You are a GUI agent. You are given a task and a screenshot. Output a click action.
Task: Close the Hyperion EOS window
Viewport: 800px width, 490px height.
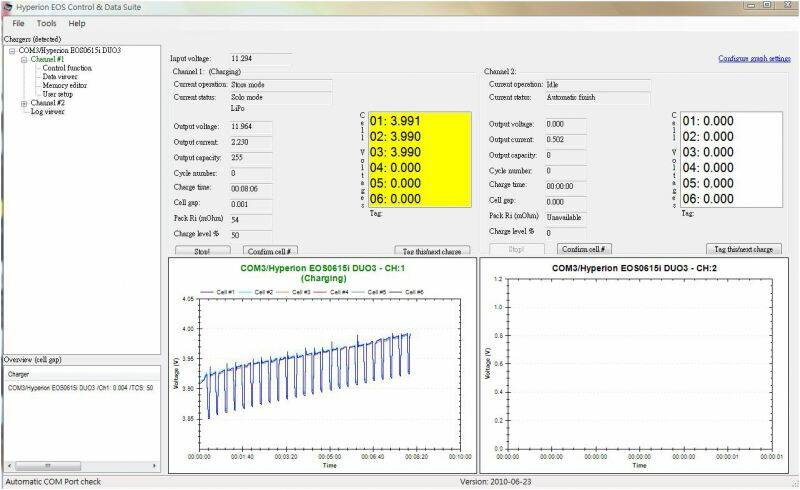(786, 6)
